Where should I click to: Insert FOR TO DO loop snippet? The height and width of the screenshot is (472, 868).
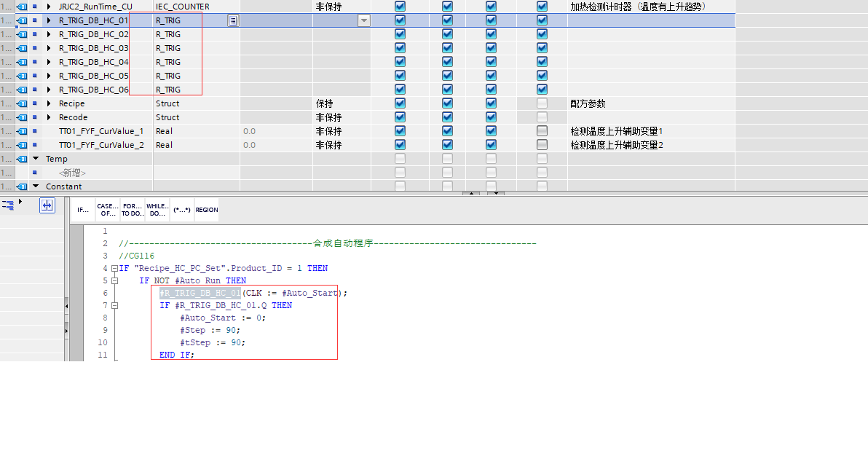point(133,210)
